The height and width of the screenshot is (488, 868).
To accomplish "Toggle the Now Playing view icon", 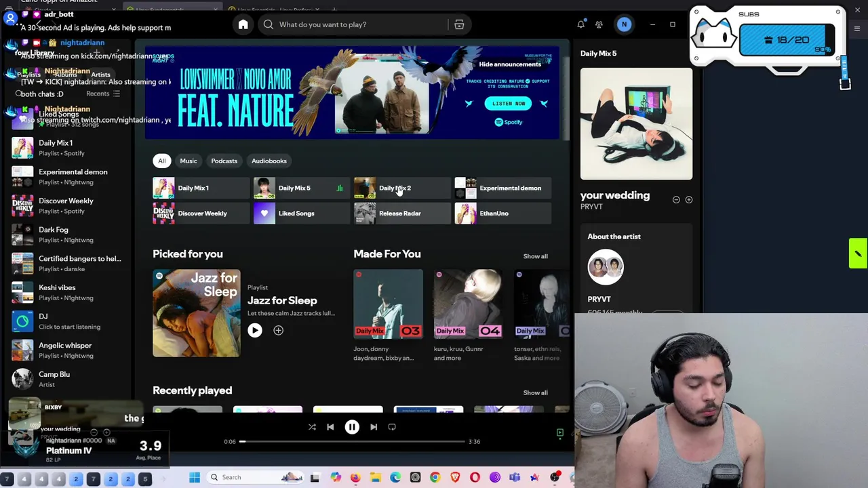I will click(560, 432).
